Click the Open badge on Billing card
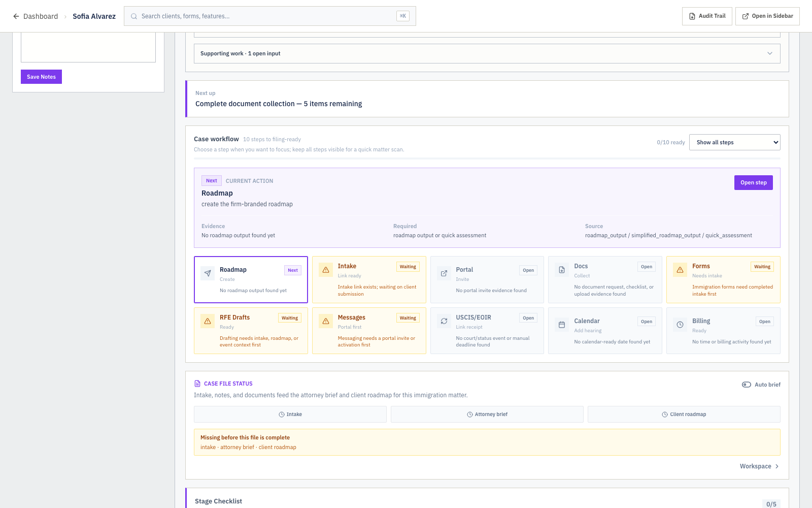Viewport: 812px width, 508px height. pyautogui.click(x=765, y=322)
